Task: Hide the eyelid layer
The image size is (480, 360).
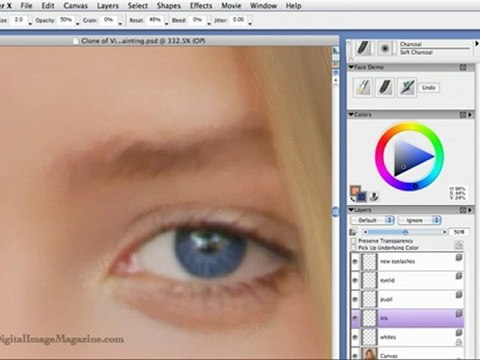Action: click(355, 281)
